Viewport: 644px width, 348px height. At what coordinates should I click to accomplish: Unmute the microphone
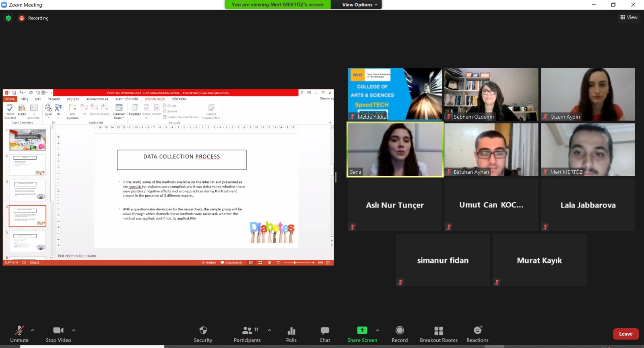[19, 334]
